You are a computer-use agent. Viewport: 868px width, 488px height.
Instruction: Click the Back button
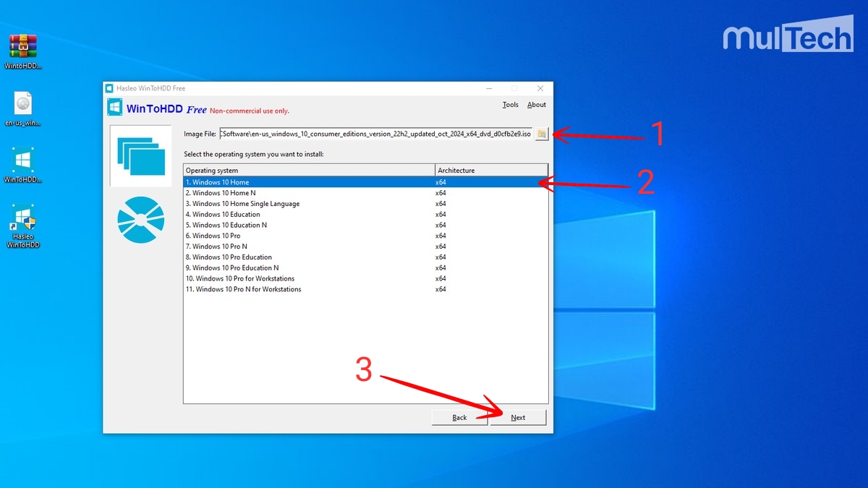coord(460,417)
